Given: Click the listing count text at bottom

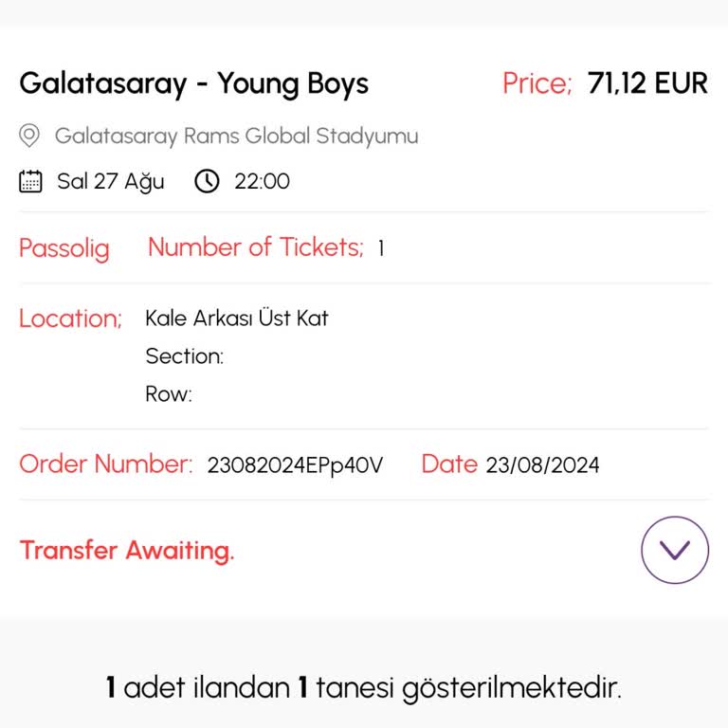Looking at the screenshot, I should click(x=364, y=688).
